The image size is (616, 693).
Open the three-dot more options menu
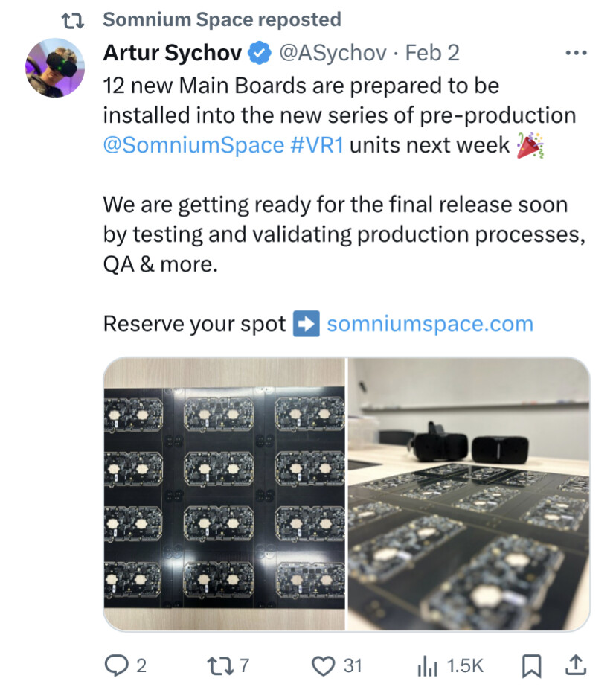click(577, 53)
